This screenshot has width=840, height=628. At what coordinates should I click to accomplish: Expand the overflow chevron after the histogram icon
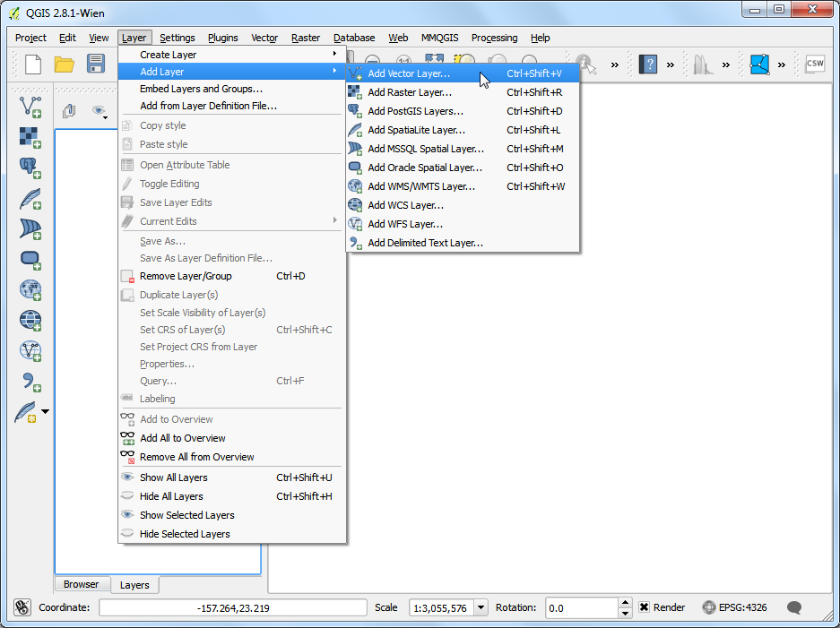tap(726, 65)
